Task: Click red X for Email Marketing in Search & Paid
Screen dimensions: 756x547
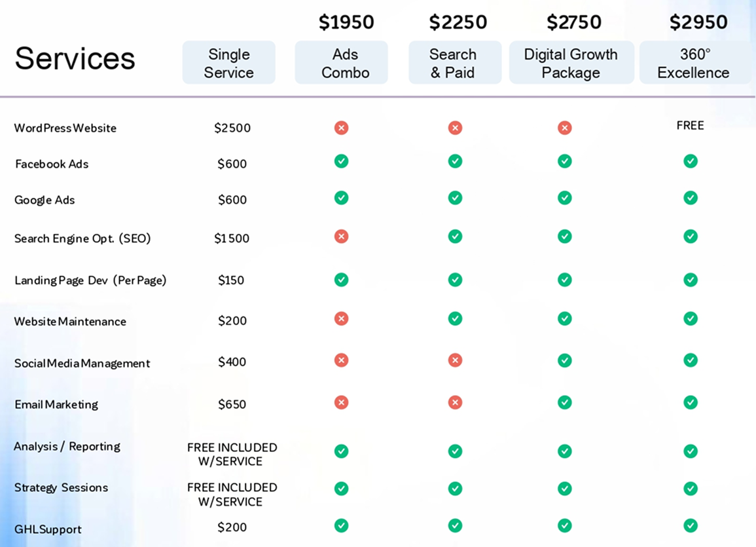Action: coord(455,402)
